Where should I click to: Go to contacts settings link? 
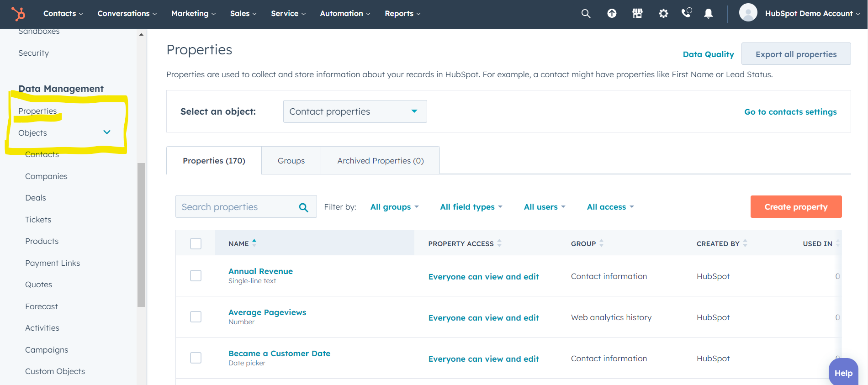[790, 112]
